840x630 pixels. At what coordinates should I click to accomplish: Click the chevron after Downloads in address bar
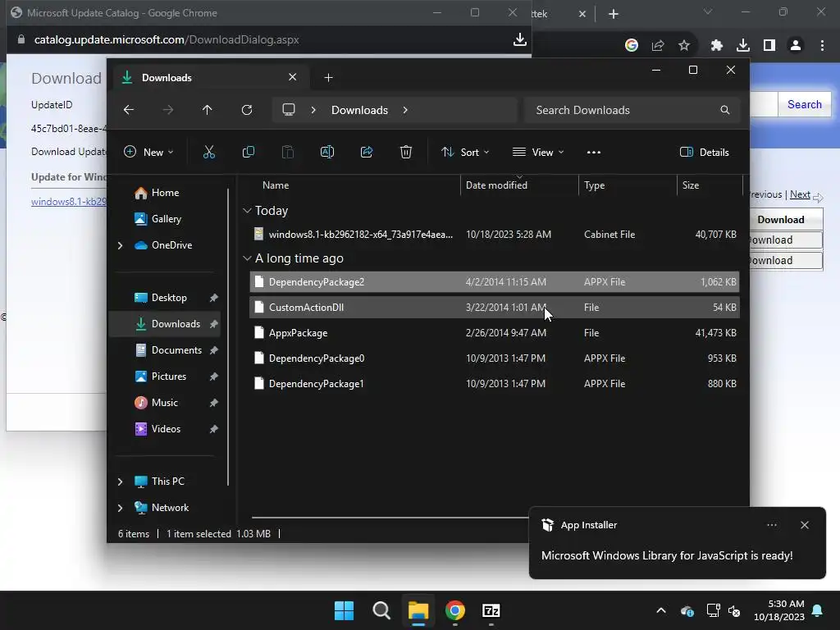click(405, 110)
